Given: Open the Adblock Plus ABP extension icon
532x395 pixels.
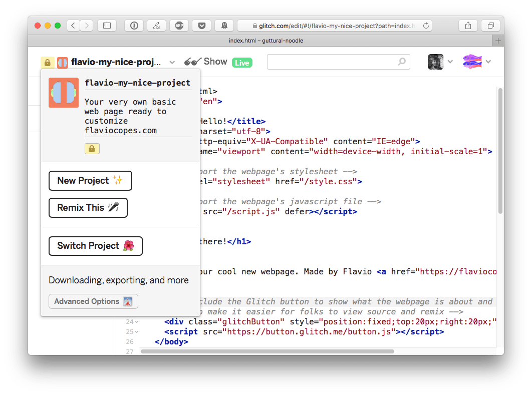Looking at the screenshot, I should pos(179,25).
